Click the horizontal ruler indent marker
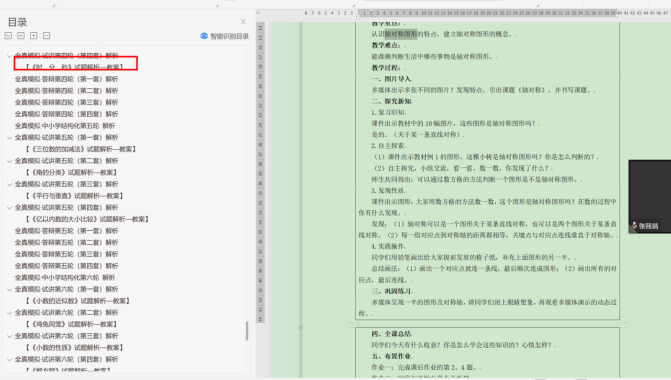The image size is (671, 380). tap(358, 17)
